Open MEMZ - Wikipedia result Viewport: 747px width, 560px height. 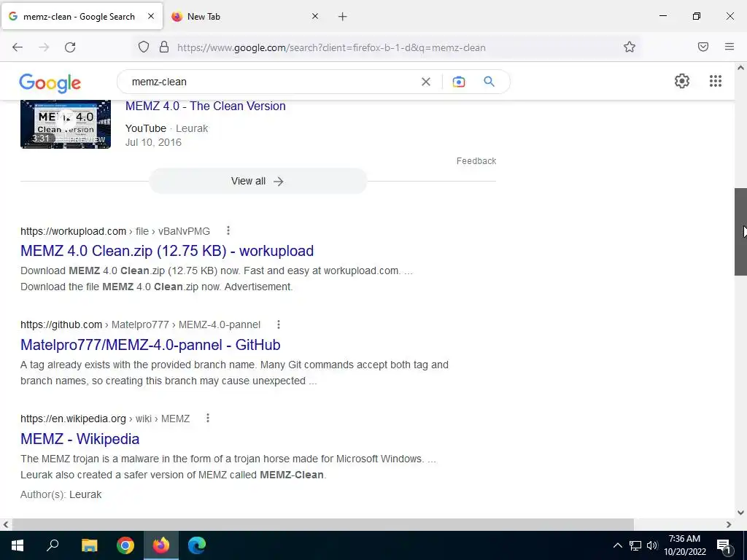click(x=80, y=438)
